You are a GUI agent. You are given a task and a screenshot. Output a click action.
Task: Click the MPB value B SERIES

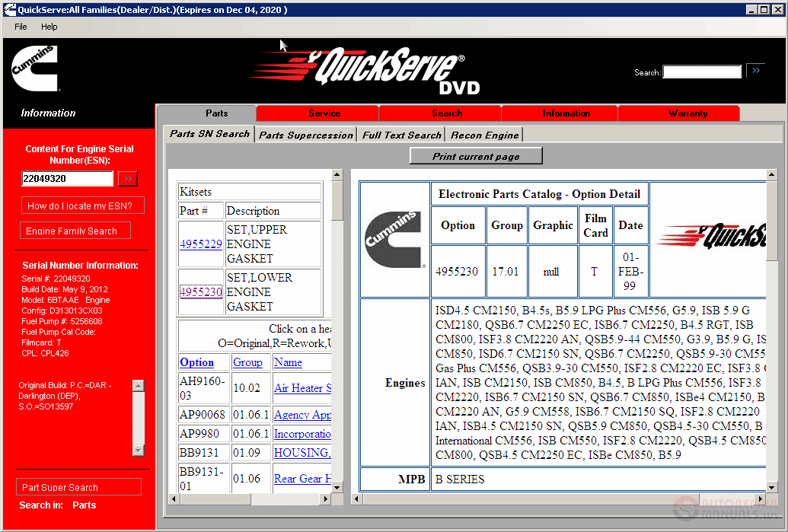[460, 479]
